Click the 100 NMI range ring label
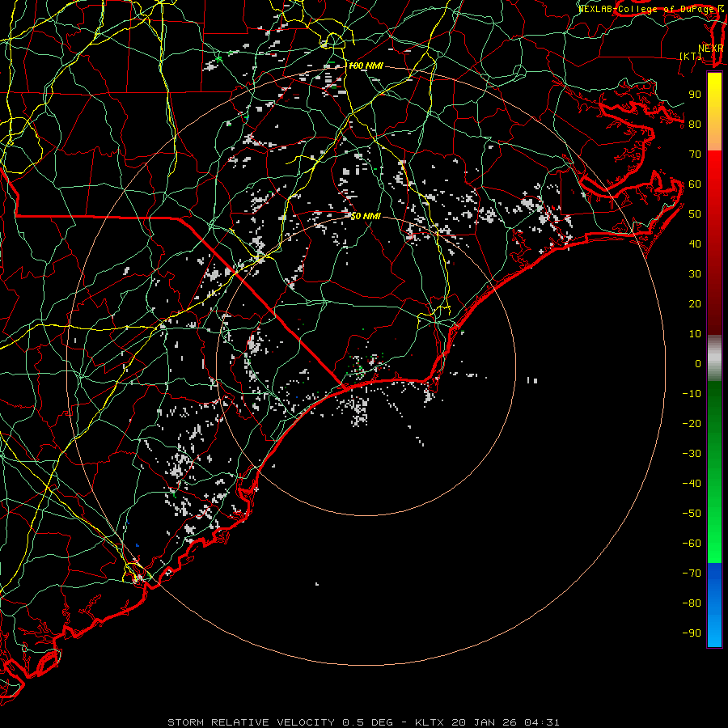728x728 pixels. click(x=366, y=66)
